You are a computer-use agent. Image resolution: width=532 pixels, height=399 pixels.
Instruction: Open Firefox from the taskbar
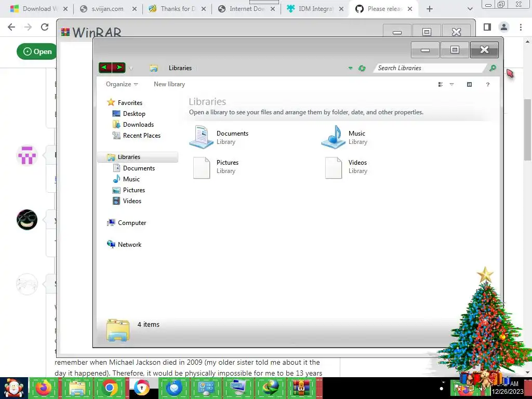pyautogui.click(x=44, y=388)
